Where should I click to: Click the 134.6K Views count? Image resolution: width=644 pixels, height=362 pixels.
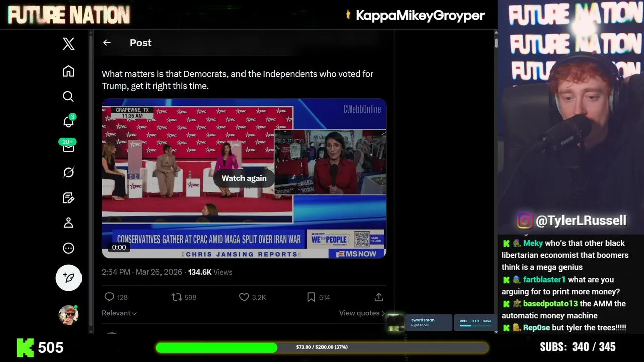tap(210, 272)
